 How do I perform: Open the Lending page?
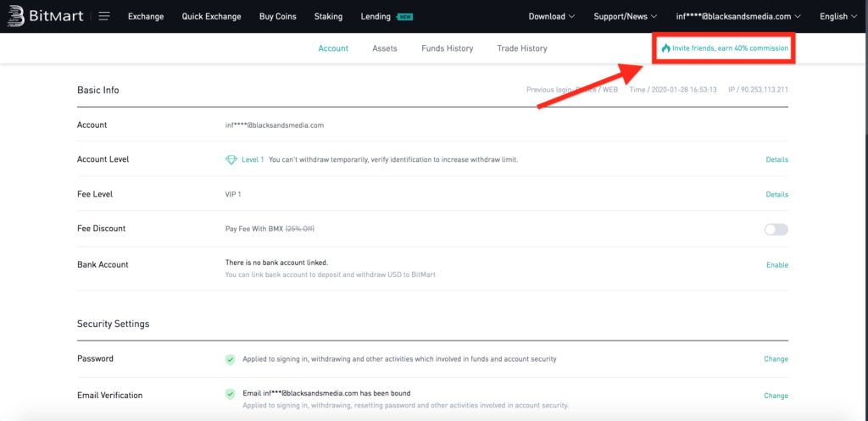(376, 16)
